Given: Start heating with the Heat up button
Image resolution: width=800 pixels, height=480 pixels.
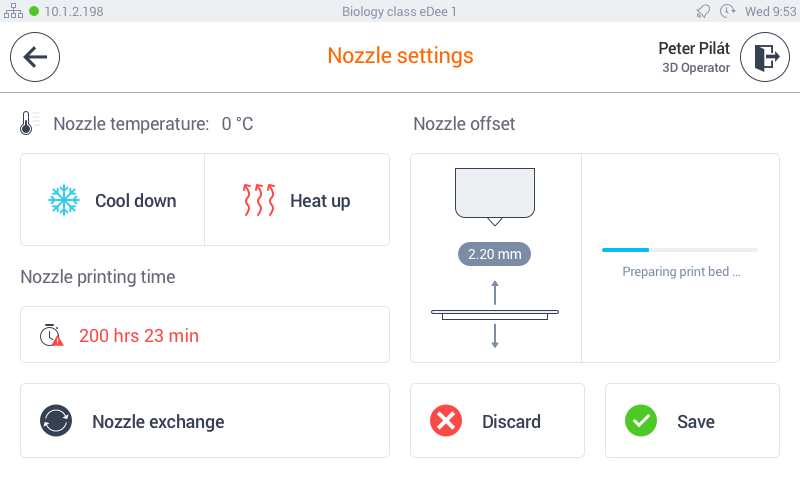Looking at the screenshot, I should click(297, 200).
